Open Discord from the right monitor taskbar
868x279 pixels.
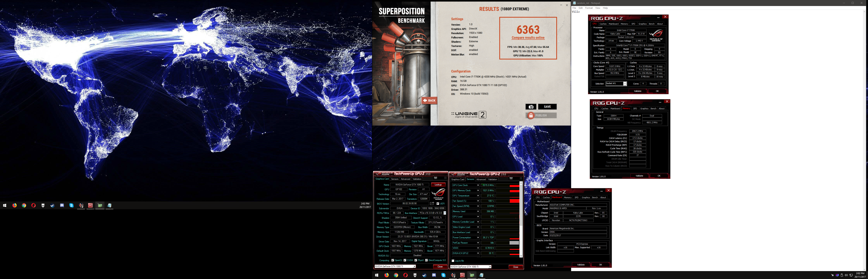coord(434,275)
